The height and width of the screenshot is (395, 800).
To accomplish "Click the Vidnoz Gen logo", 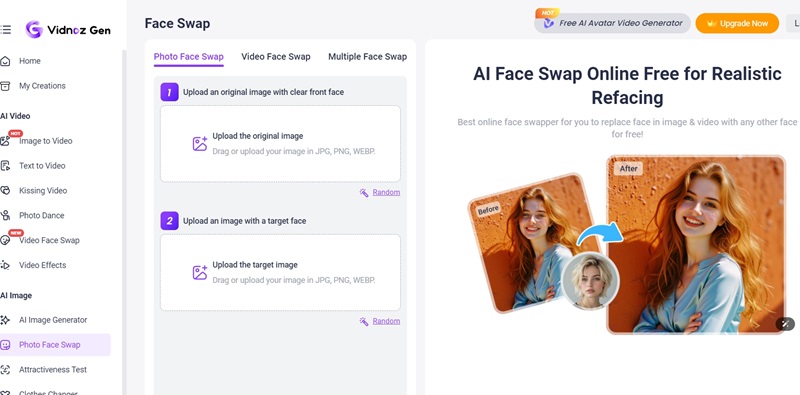I will pyautogui.click(x=68, y=30).
